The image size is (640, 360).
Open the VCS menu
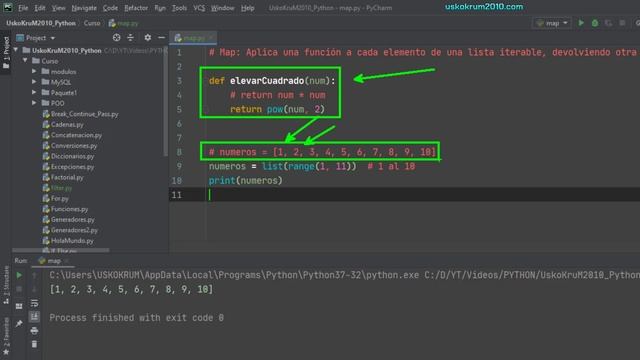coord(199,8)
